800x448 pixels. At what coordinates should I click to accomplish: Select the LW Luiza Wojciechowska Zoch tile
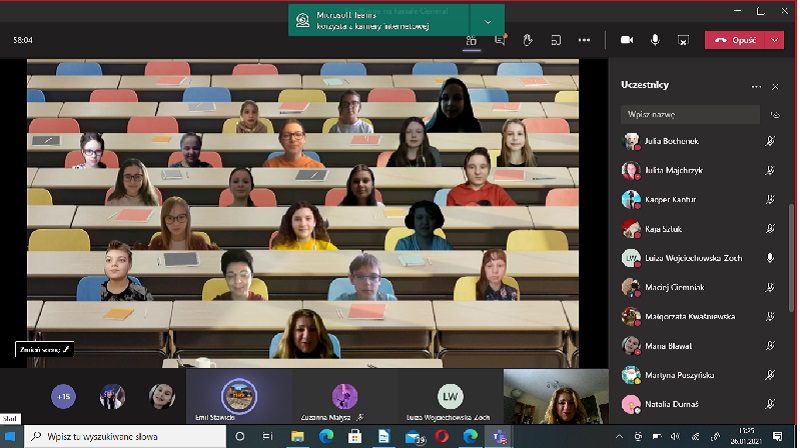(450, 396)
